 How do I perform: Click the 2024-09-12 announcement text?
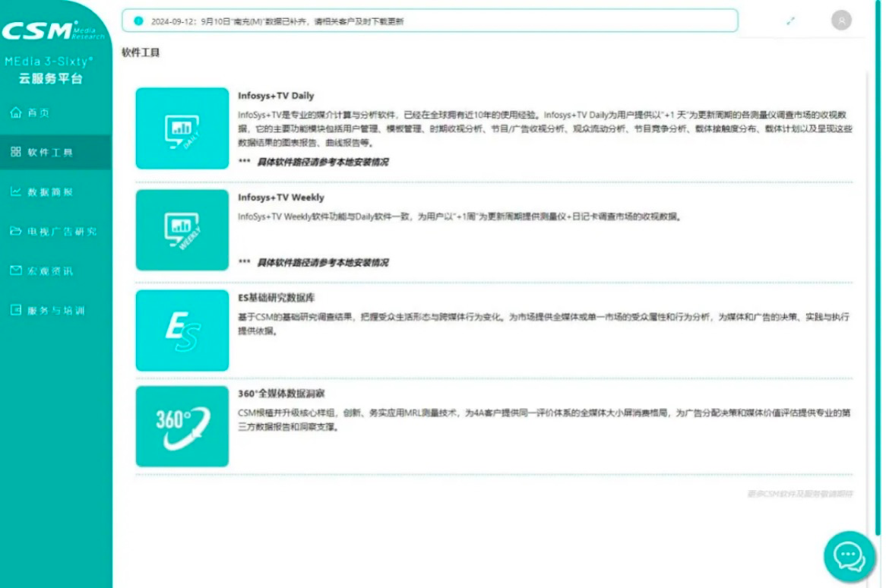[x=277, y=21]
